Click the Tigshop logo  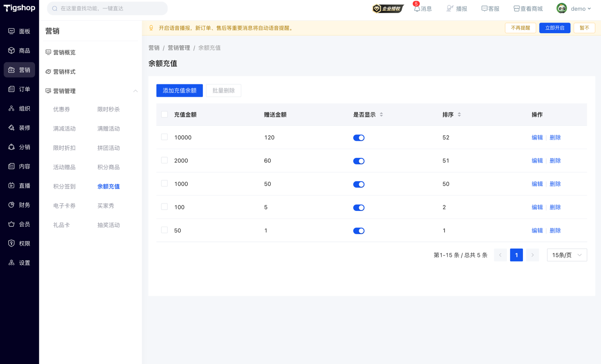coord(19,8)
